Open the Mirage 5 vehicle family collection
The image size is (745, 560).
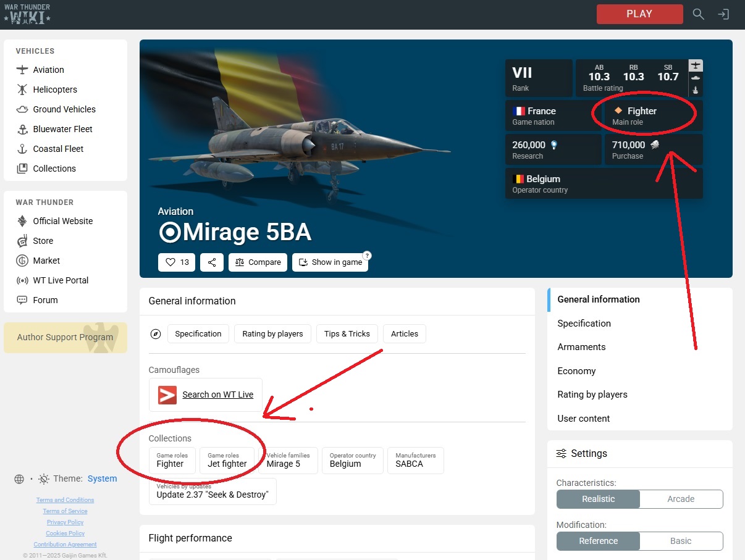(288, 461)
